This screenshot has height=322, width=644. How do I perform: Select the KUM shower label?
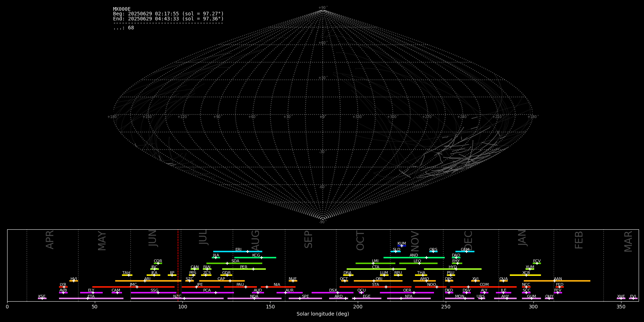[401, 243]
